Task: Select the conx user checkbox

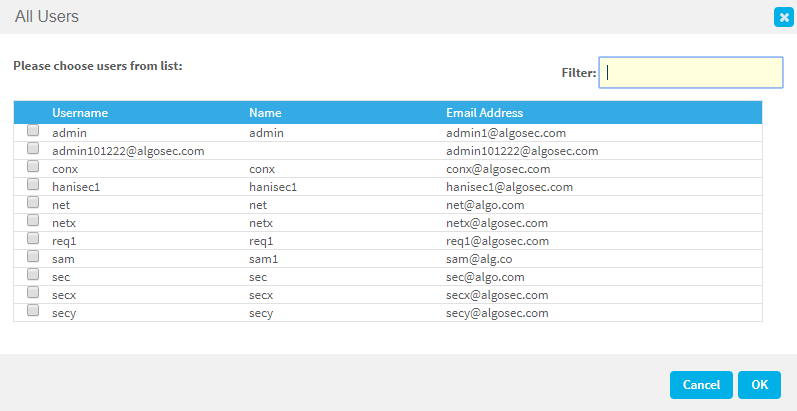Action: [x=33, y=167]
